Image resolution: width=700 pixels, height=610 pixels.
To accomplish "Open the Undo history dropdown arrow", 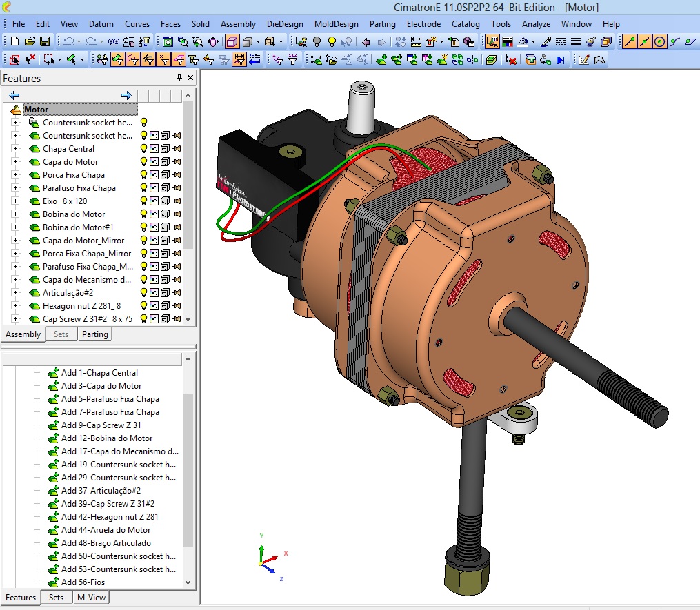I will click(79, 41).
